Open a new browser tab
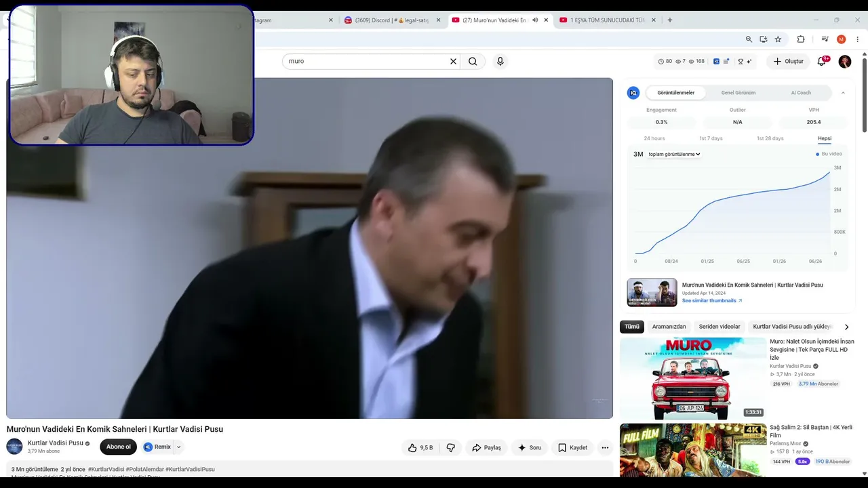This screenshot has width=868, height=488. click(670, 20)
